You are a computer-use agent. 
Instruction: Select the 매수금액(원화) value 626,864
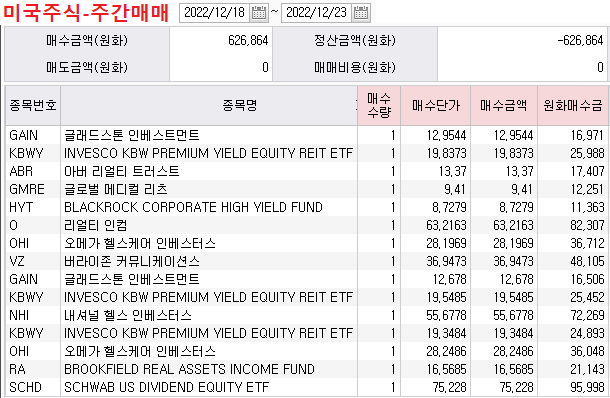click(x=248, y=40)
